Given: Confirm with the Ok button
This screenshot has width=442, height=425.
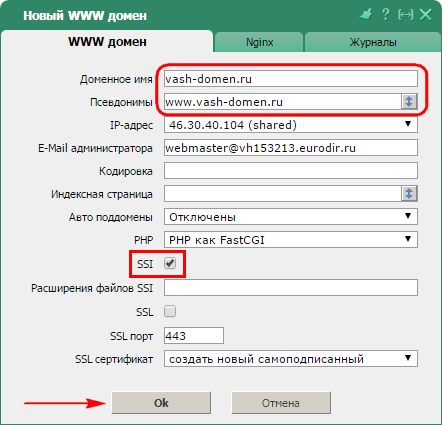Looking at the screenshot, I should [x=161, y=403].
